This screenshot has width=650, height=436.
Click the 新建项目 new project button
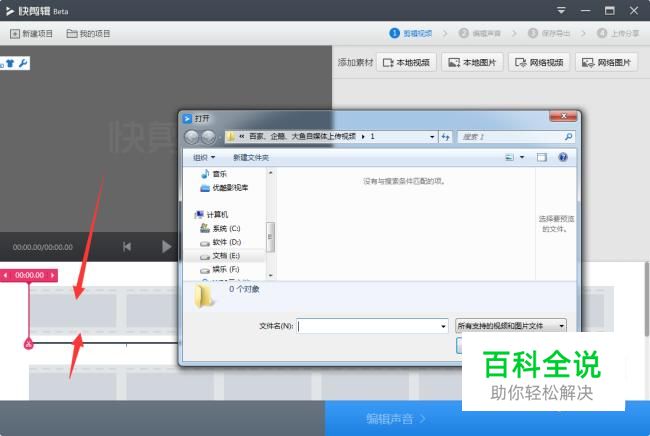click(x=31, y=34)
